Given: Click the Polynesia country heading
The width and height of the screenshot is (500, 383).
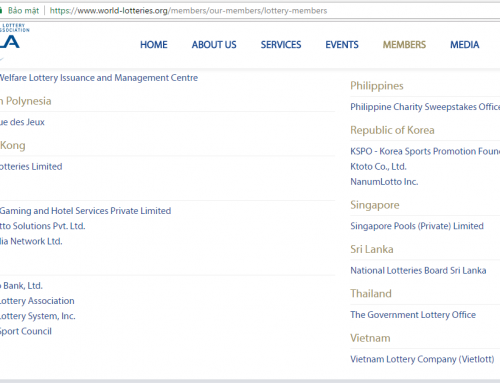Looking at the screenshot, I should (26, 101).
